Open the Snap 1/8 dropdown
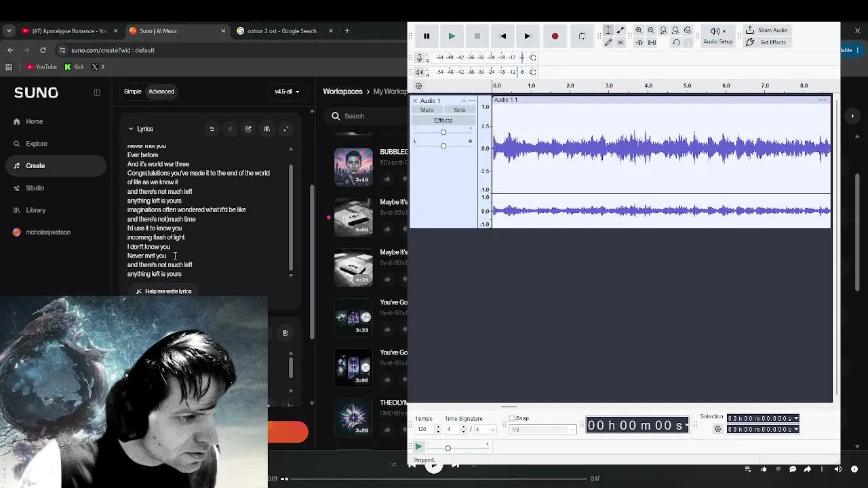 click(x=542, y=430)
